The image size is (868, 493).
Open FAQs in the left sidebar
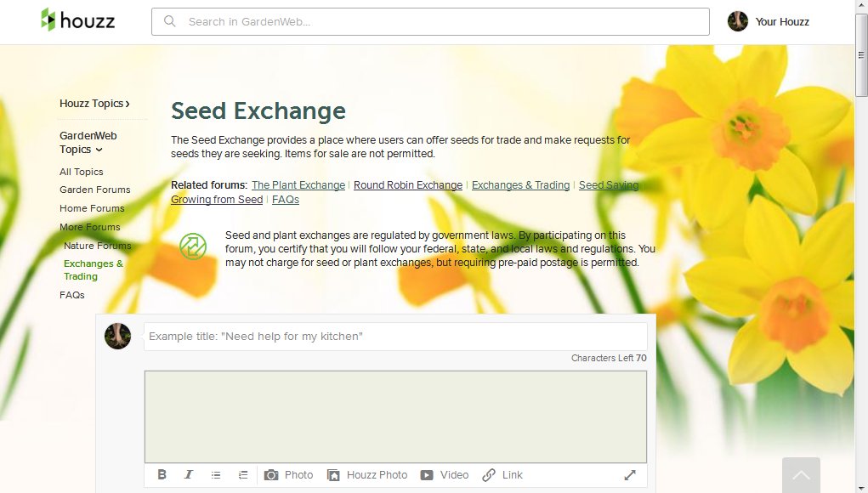[72, 295]
